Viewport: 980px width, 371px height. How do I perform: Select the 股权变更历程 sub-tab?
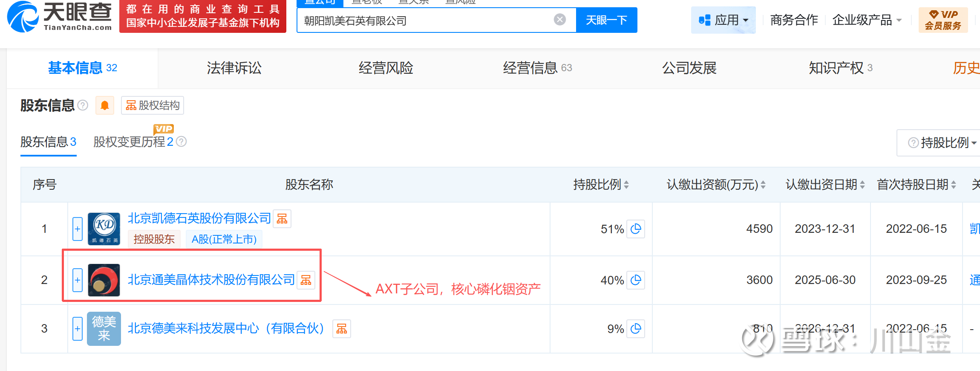pos(133,142)
